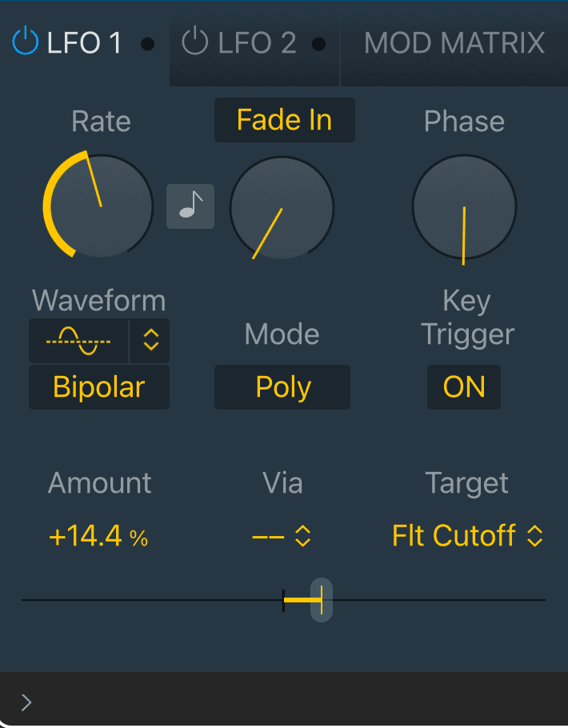Image resolution: width=568 pixels, height=728 pixels.
Task: Click the tempo sync note icon
Action: coord(190,206)
